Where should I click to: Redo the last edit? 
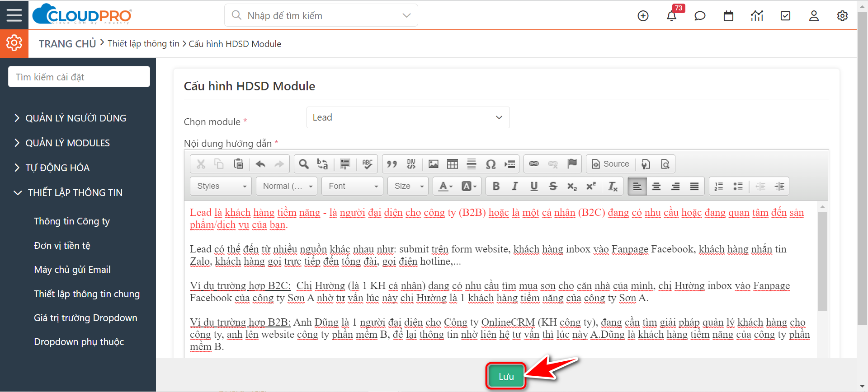279,164
